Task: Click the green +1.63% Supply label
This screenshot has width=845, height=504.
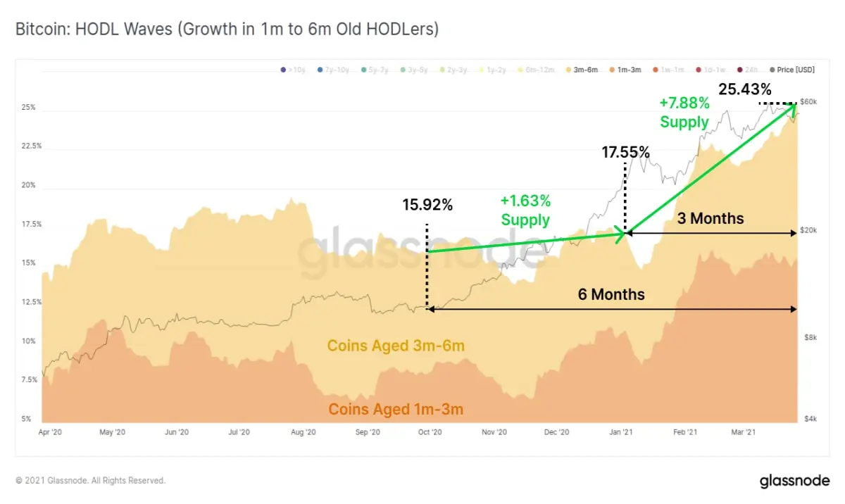Action: tap(525, 210)
